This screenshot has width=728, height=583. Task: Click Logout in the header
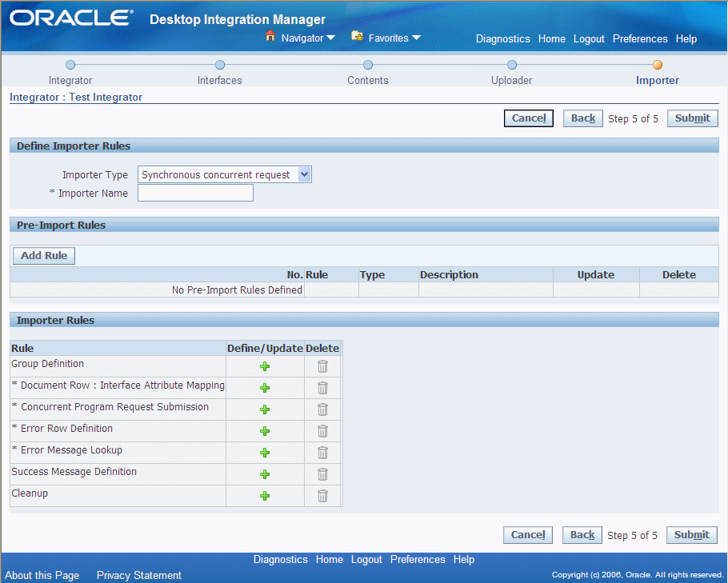[x=589, y=38]
